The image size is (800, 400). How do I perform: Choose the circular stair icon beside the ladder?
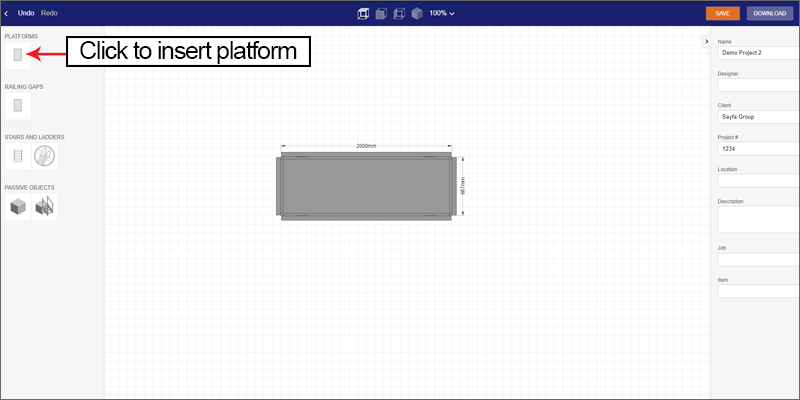pos(44,155)
